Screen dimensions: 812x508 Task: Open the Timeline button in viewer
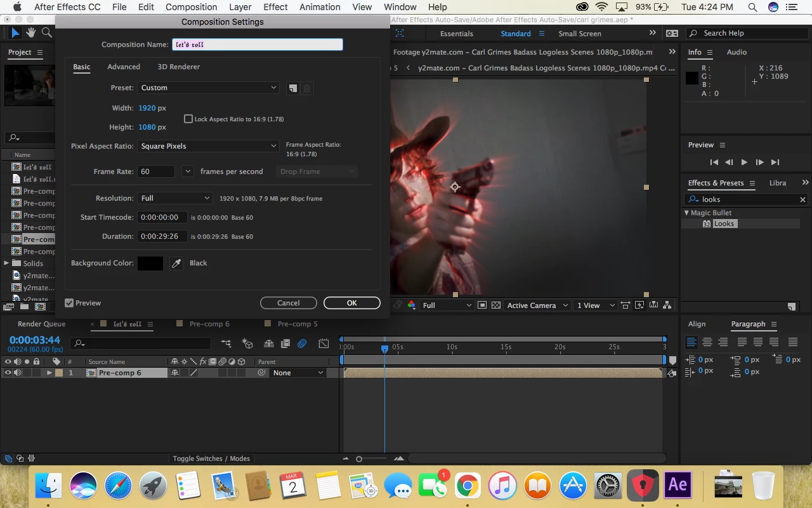pos(653,305)
